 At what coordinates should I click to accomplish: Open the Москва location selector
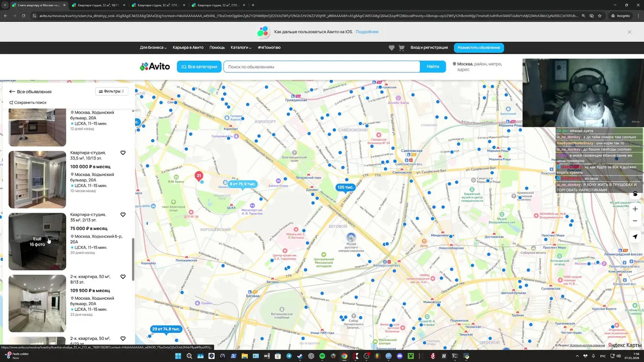pos(478,66)
